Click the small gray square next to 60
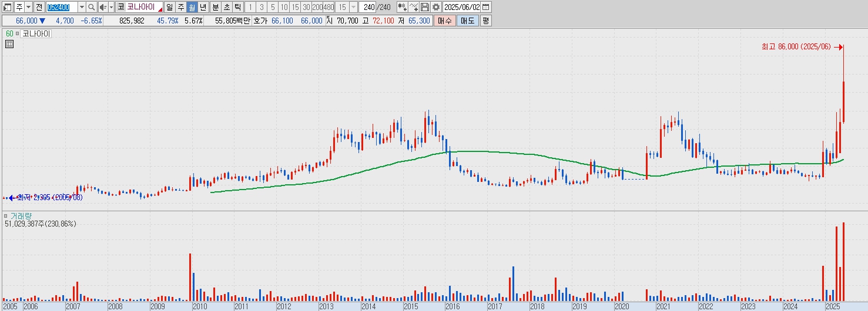The height and width of the screenshot is (311, 868). (17, 34)
